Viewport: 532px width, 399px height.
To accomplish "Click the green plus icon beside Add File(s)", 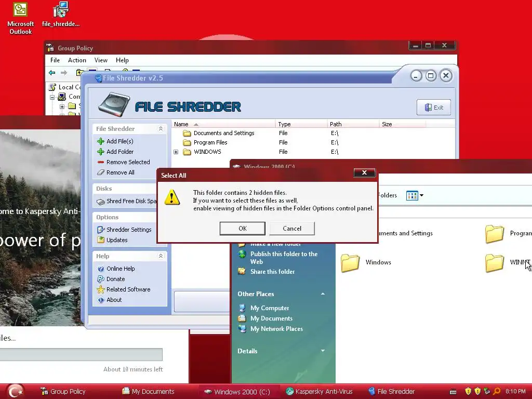I will point(101,141).
